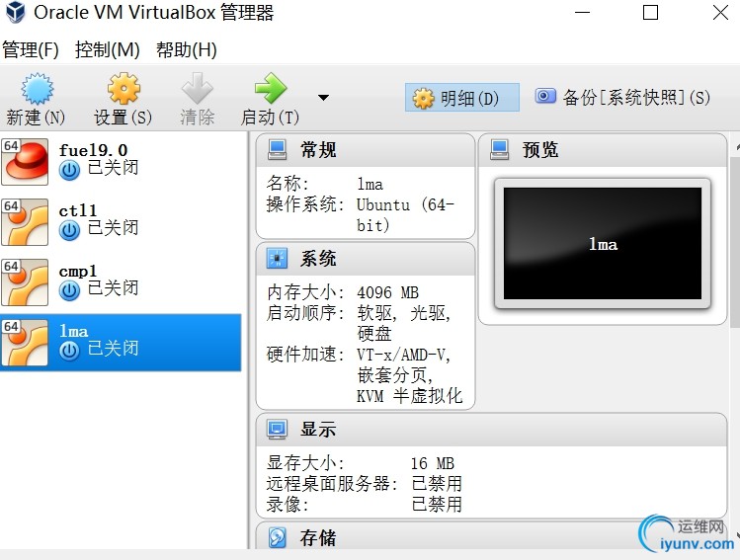Open the Display (显示) section header
Screen dimensions: 740x560
491,430
